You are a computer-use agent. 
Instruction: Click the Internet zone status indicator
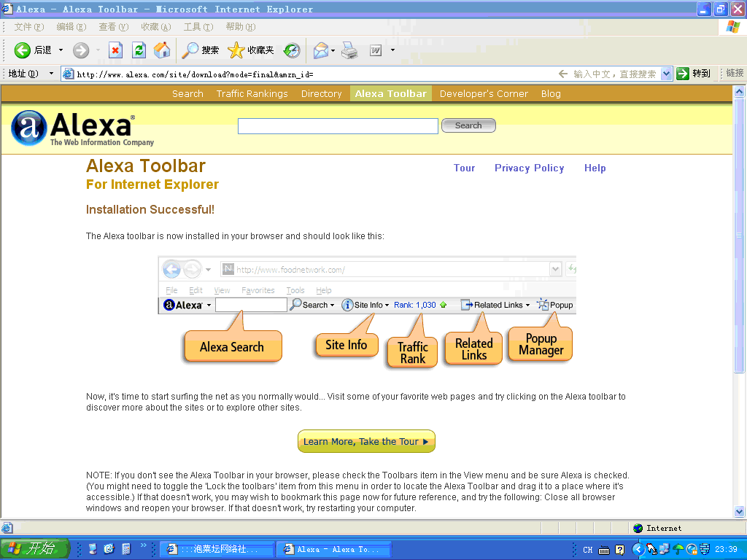tap(657, 528)
